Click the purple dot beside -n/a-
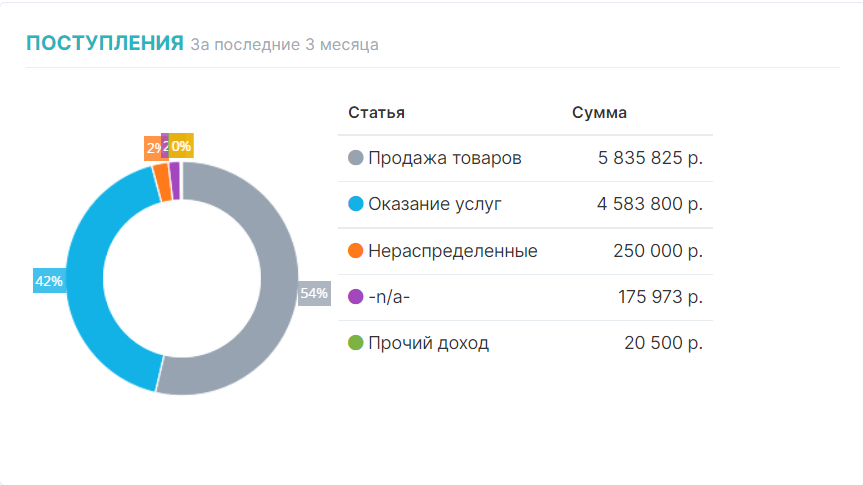 pos(355,297)
